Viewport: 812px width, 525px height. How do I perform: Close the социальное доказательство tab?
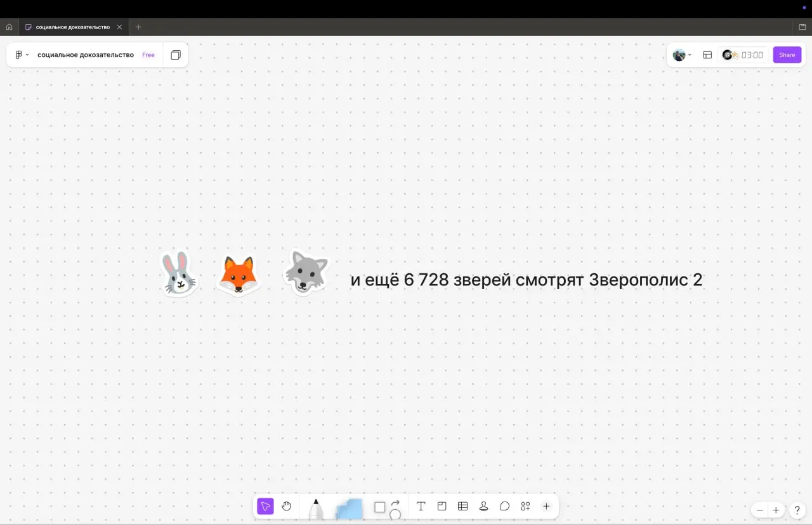[x=119, y=27]
